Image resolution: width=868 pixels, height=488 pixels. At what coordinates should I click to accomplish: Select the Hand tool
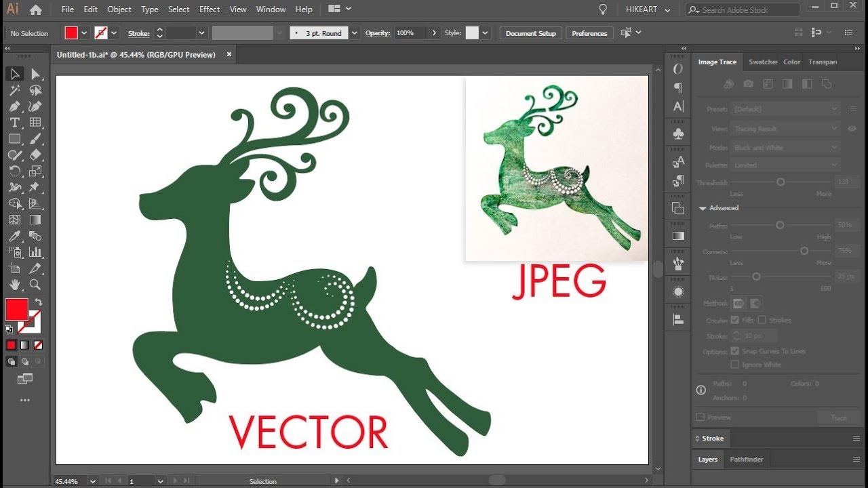pos(14,285)
